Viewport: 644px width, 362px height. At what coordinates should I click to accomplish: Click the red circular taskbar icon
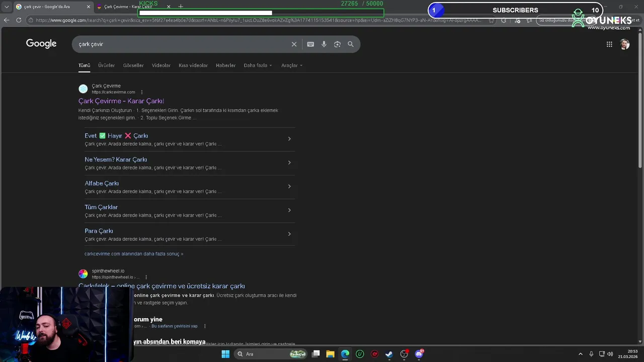(x=374, y=354)
